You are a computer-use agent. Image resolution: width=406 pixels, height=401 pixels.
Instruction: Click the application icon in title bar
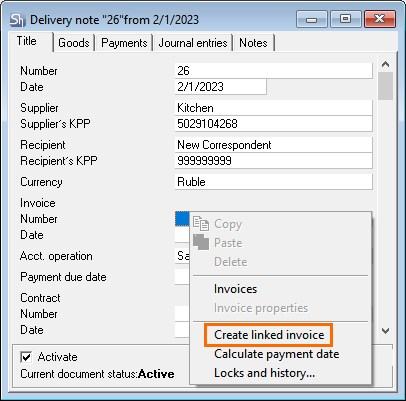pyautogui.click(x=17, y=20)
